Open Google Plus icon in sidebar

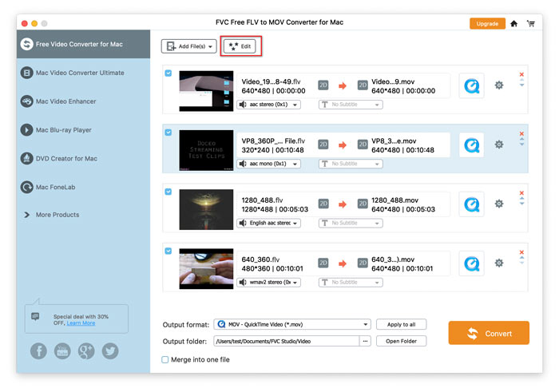click(x=86, y=351)
